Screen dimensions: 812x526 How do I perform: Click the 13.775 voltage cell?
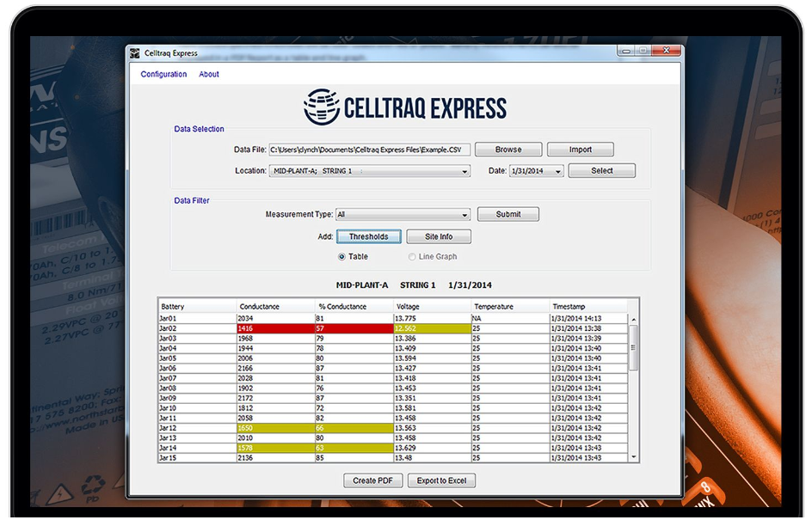[x=433, y=319]
